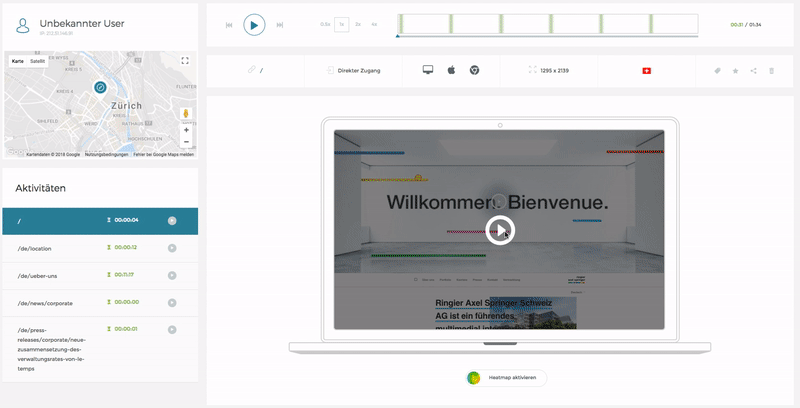Set playback speed to 2x
Image resolution: width=800 pixels, height=408 pixels.
click(x=358, y=24)
